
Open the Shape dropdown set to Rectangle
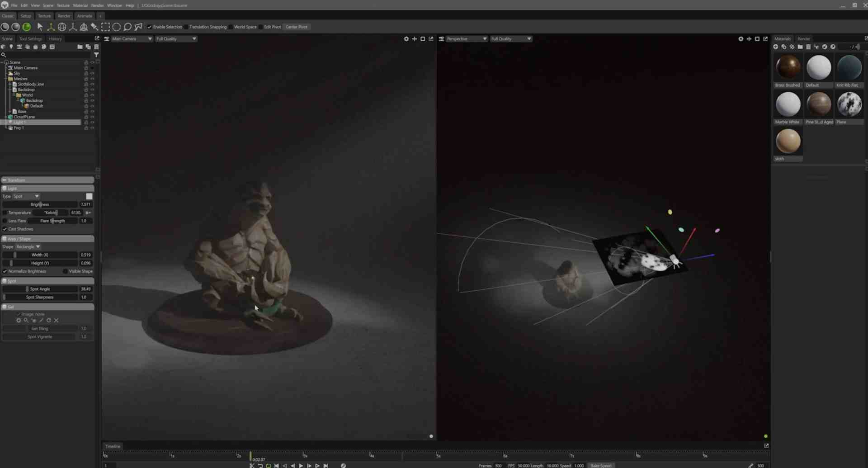(x=28, y=246)
